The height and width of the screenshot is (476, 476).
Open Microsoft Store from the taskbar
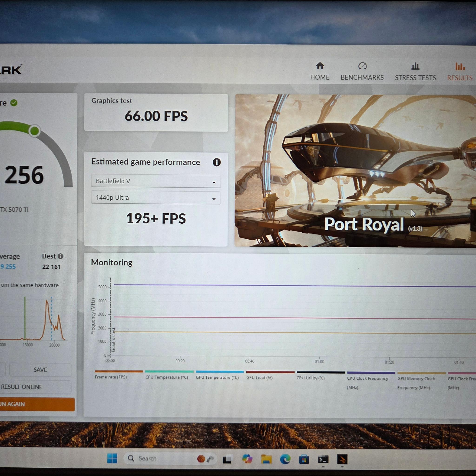pyautogui.click(x=304, y=460)
